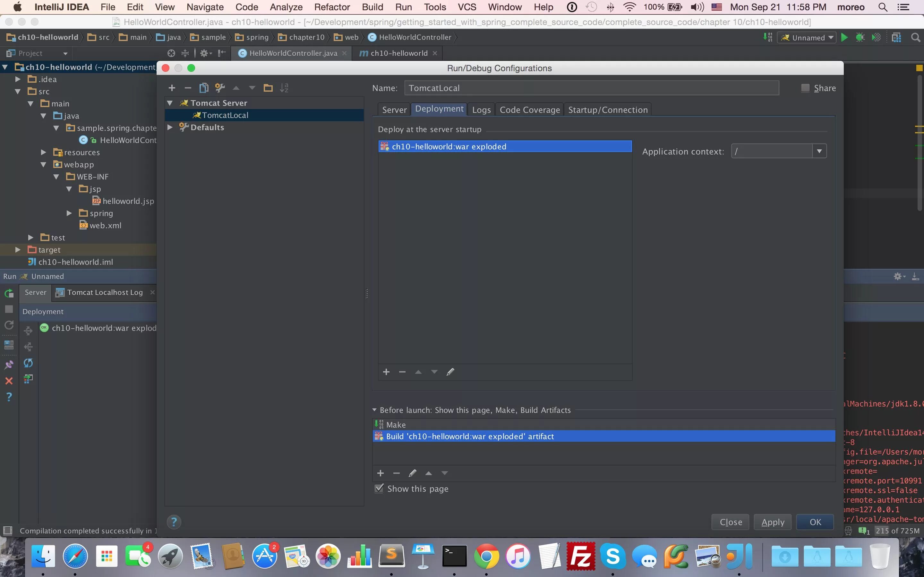Image resolution: width=924 pixels, height=577 pixels.
Task: Click the copy configuration icon
Action: pyautogui.click(x=203, y=88)
